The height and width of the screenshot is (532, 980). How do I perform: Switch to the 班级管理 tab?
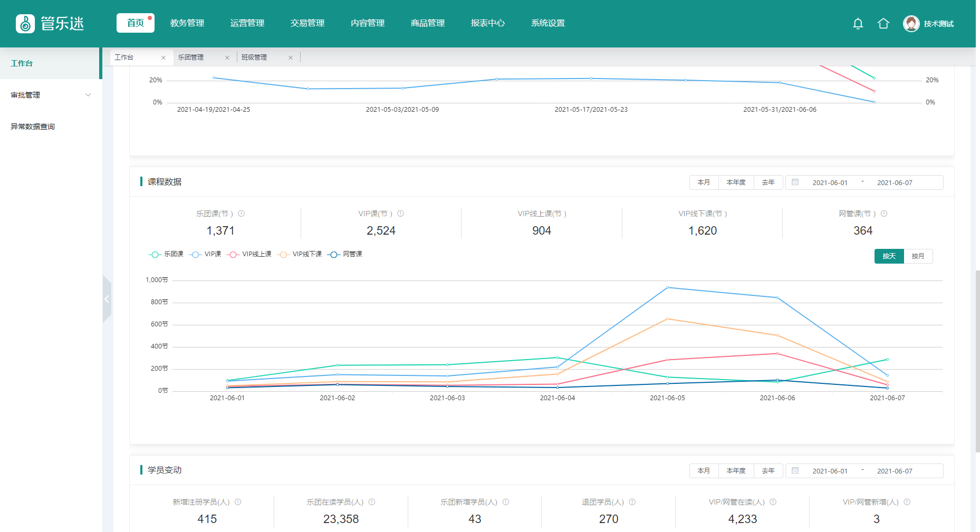click(254, 57)
